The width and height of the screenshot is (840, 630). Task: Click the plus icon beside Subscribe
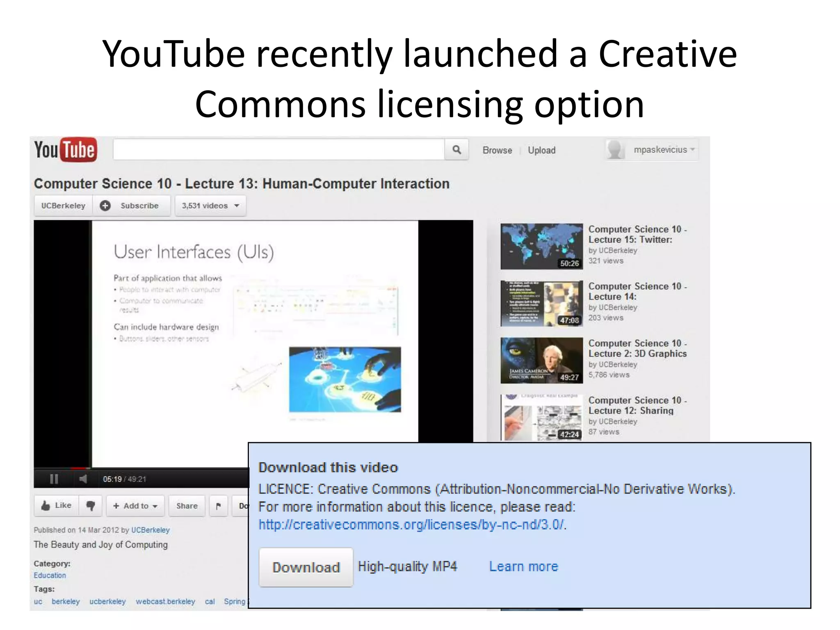pos(105,205)
